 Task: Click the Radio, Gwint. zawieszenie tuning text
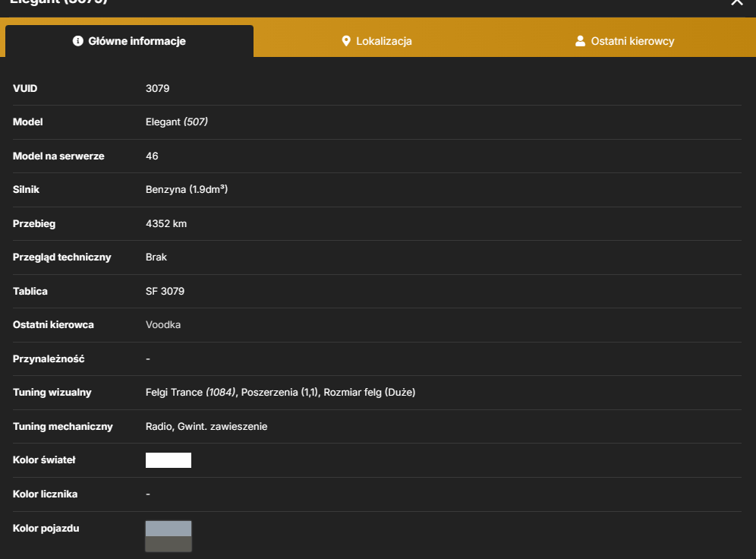[206, 426]
